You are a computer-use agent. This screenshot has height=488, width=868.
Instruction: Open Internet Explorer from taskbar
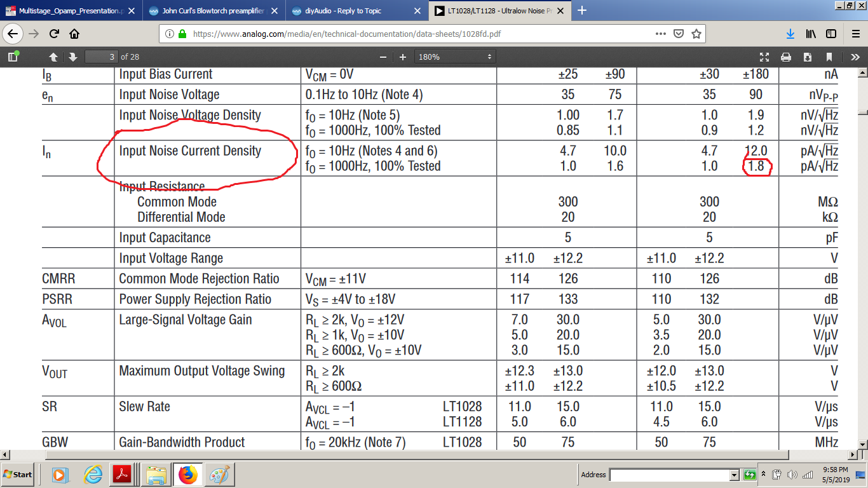pyautogui.click(x=93, y=475)
